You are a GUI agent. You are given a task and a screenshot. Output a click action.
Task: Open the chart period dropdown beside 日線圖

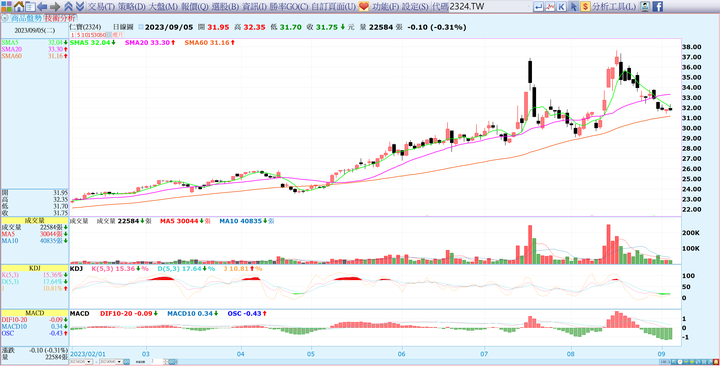(x=141, y=27)
